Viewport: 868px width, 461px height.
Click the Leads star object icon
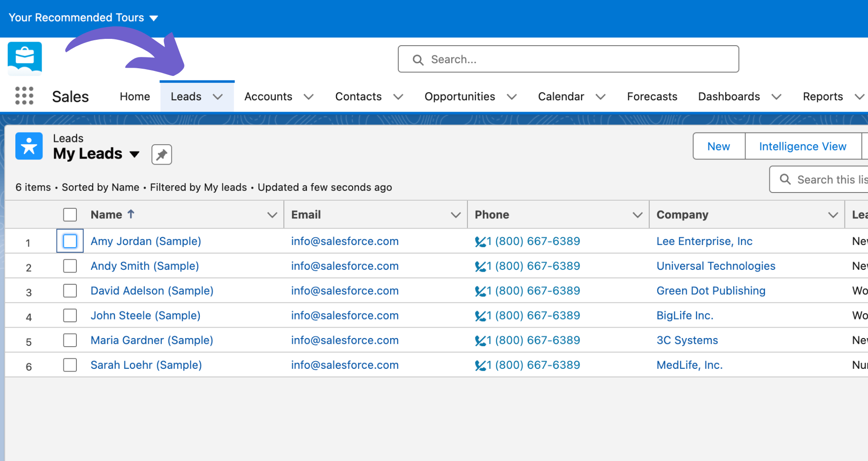tap(29, 146)
